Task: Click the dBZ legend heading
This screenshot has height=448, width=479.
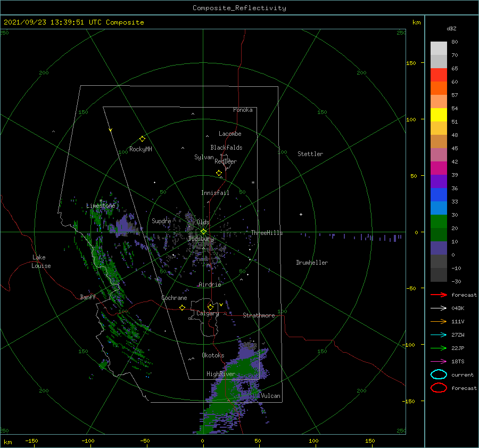Action: [451, 28]
